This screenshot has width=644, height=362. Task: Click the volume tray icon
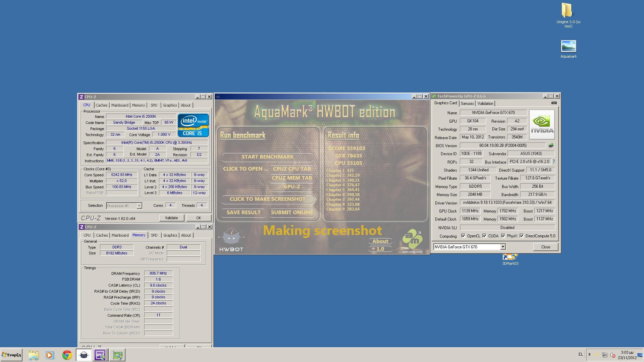tap(612, 355)
